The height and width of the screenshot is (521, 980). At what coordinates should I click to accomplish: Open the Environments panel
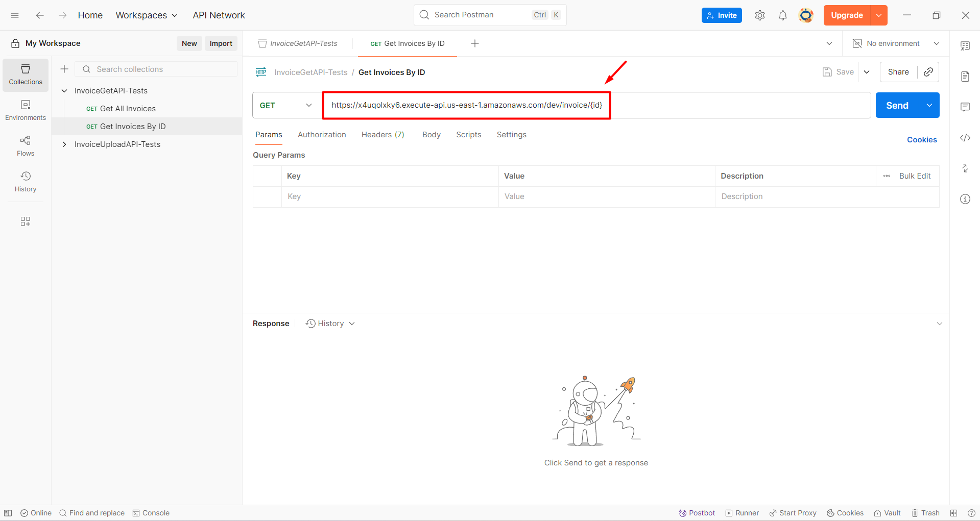(x=25, y=110)
